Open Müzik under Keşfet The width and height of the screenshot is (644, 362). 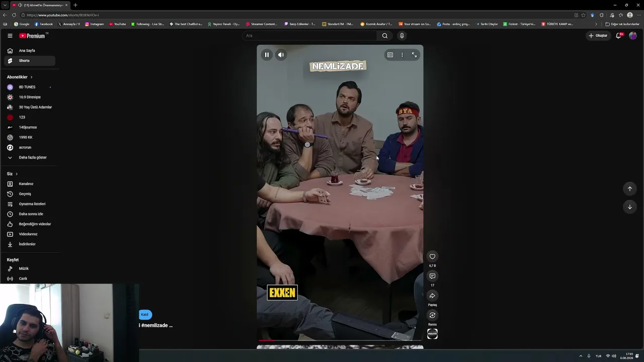tap(30, 268)
